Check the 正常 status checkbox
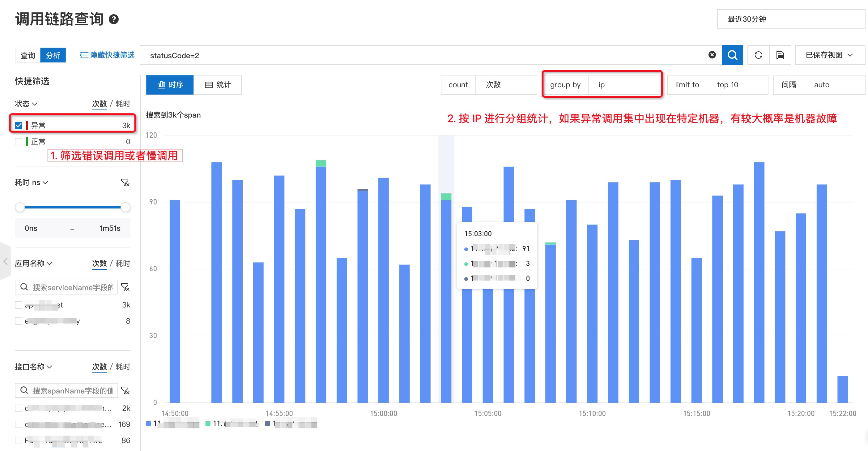The image size is (868, 451). tap(19, 141)
